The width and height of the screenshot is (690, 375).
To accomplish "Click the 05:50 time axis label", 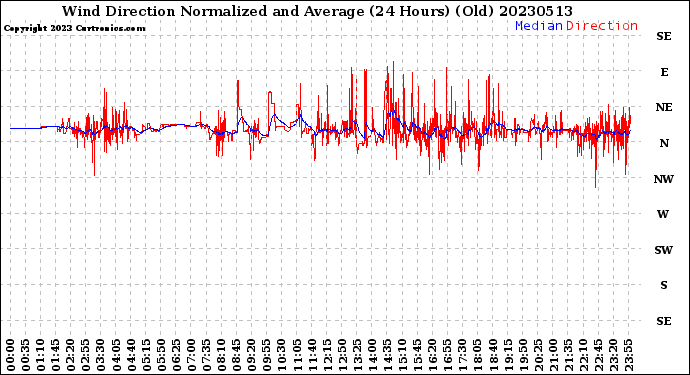I will (161, 355).
